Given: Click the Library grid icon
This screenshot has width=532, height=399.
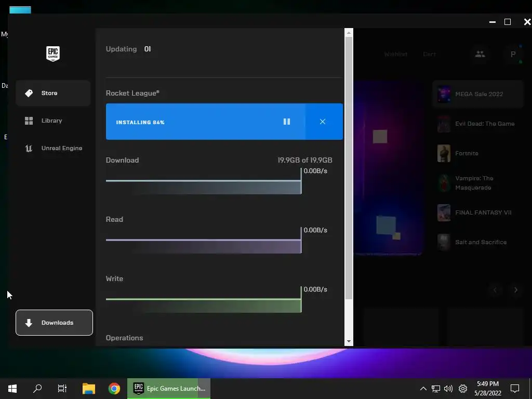Looking at the screenshot, I should tap(29, 121).
